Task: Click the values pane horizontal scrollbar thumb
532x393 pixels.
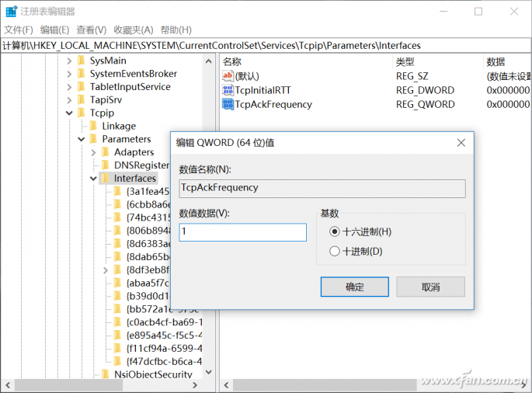Action: [x=325, y=385]
